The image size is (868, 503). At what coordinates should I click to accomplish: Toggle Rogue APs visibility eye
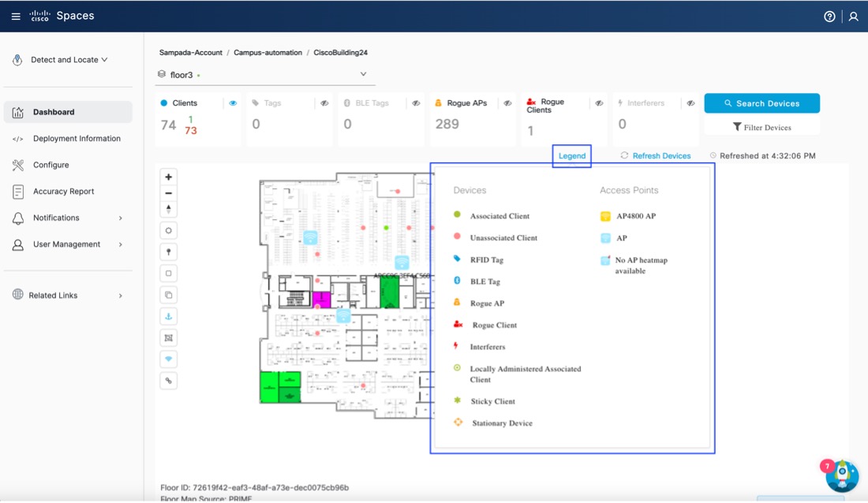click(x=507, y=103)
